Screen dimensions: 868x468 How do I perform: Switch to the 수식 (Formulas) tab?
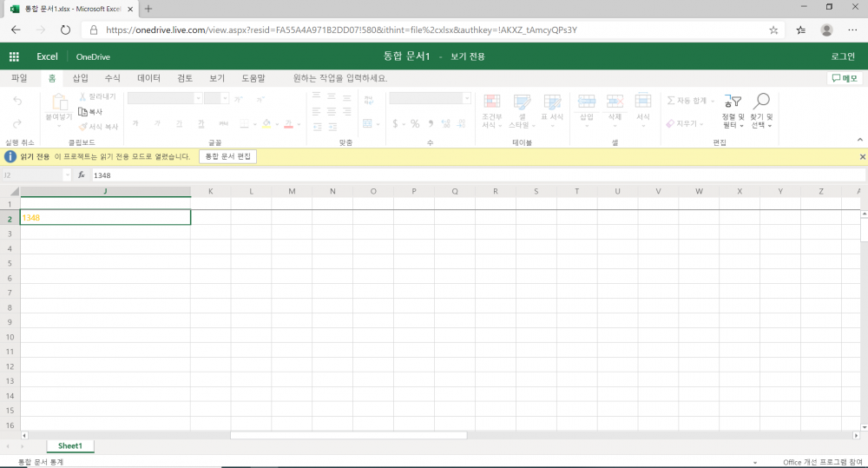coord(113,78)
